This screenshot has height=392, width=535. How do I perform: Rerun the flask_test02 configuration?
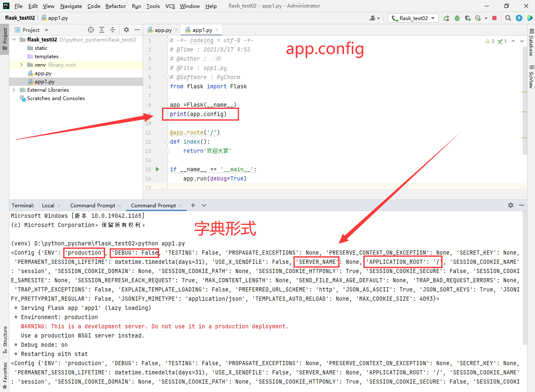pos(446,18)
